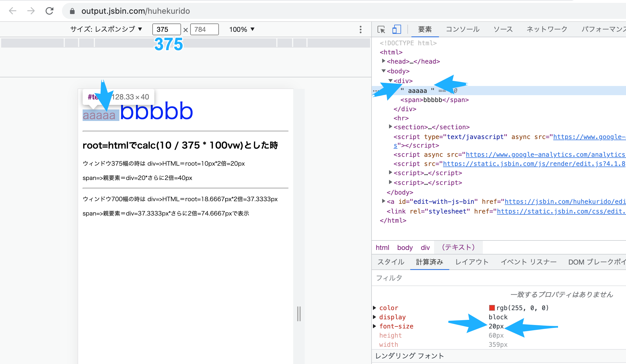Open the static.jsbin.com render/edit.js link

click(534, 164)
